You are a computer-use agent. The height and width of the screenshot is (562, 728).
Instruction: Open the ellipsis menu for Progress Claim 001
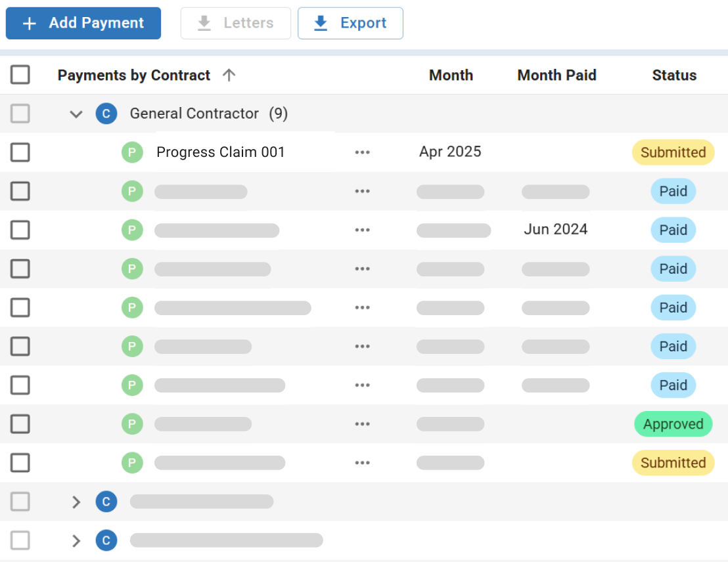pyautogui.click(x=362, y=152)
